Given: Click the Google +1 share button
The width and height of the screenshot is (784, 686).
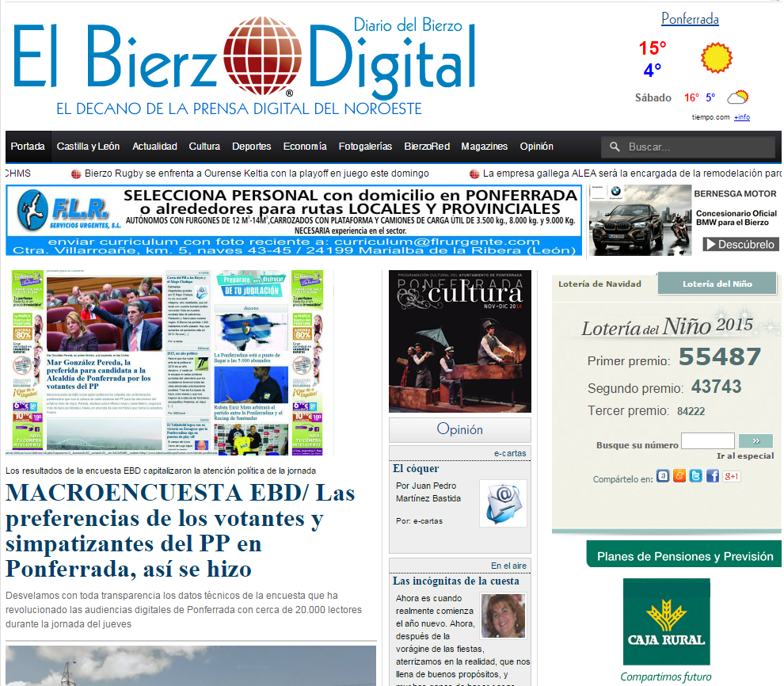Looking at the screenshot, I should [732, 477].
